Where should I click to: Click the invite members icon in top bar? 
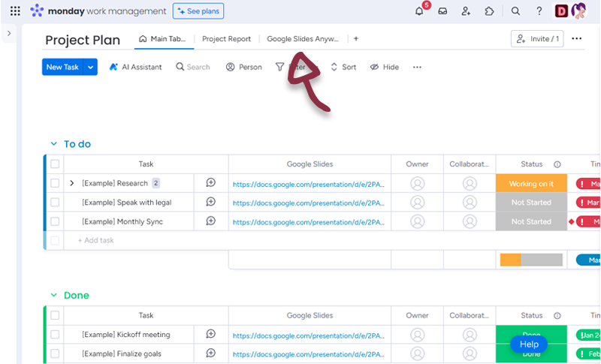coord(466,11)
